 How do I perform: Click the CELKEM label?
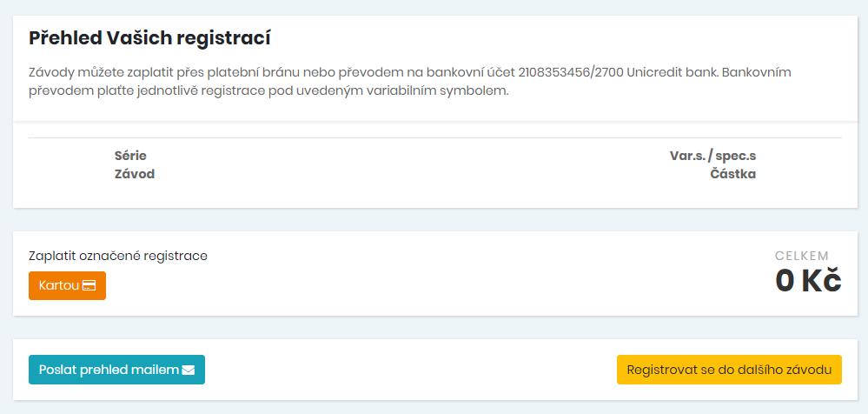pyautogui.click(x=802, y=256)
